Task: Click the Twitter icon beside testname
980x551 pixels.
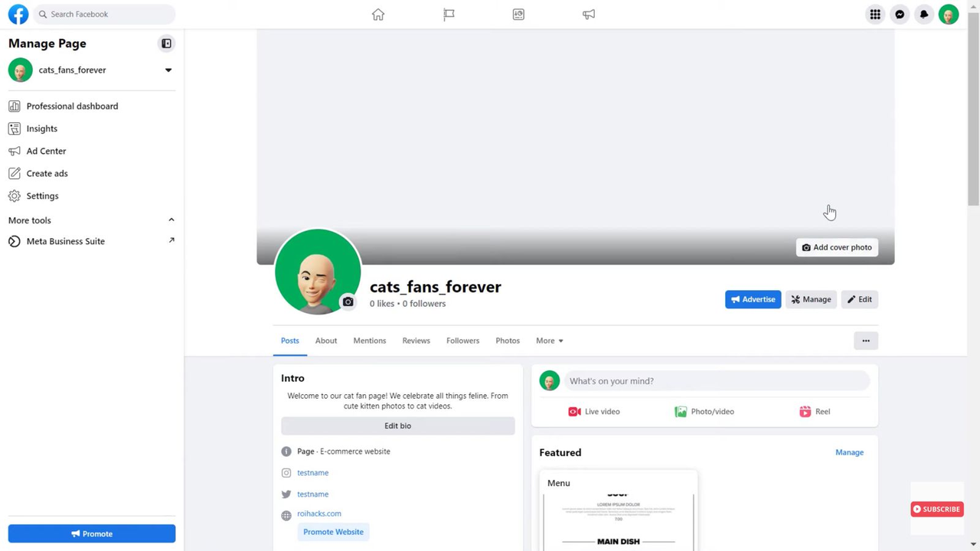Action: click(286, 494)
